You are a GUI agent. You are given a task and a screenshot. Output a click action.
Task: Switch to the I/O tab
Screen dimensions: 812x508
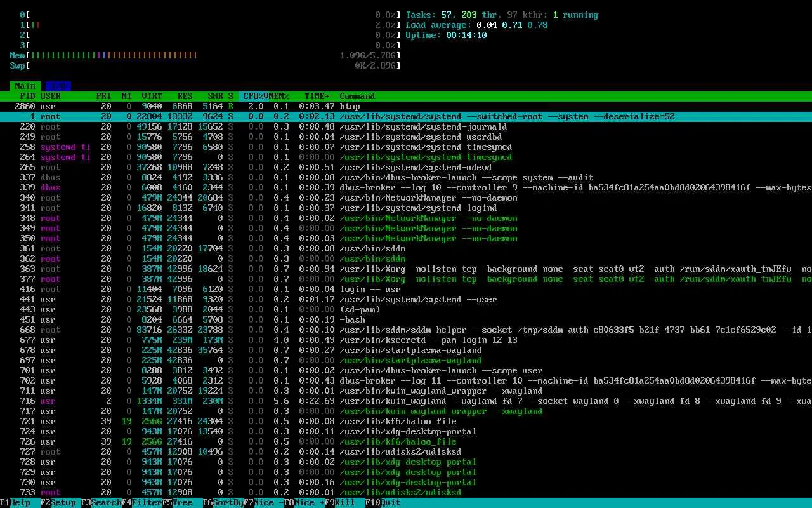pos(58,86)
